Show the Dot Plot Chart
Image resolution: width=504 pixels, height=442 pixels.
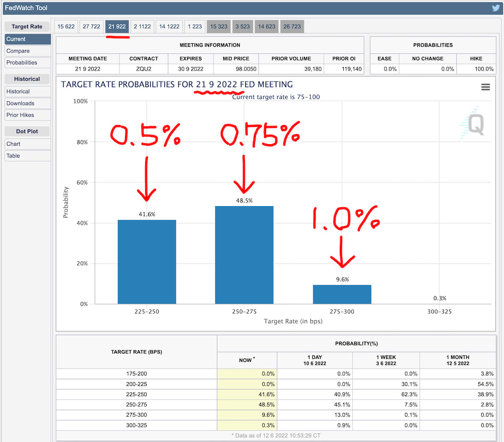(28, 144)
